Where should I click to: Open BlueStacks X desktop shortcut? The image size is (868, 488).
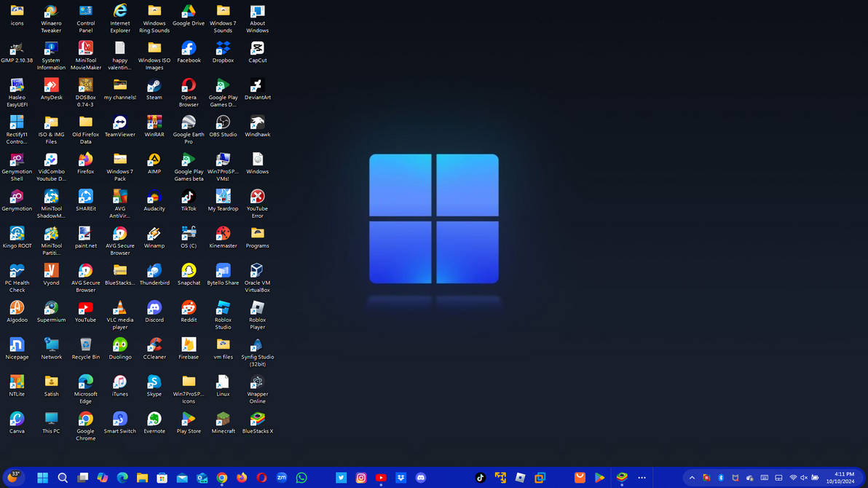[x=257, y=423]
